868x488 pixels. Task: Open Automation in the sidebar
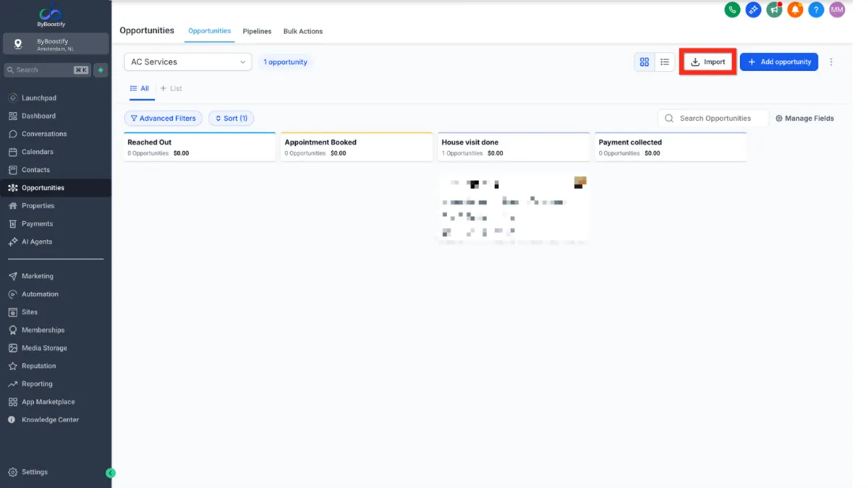(56, 294)
